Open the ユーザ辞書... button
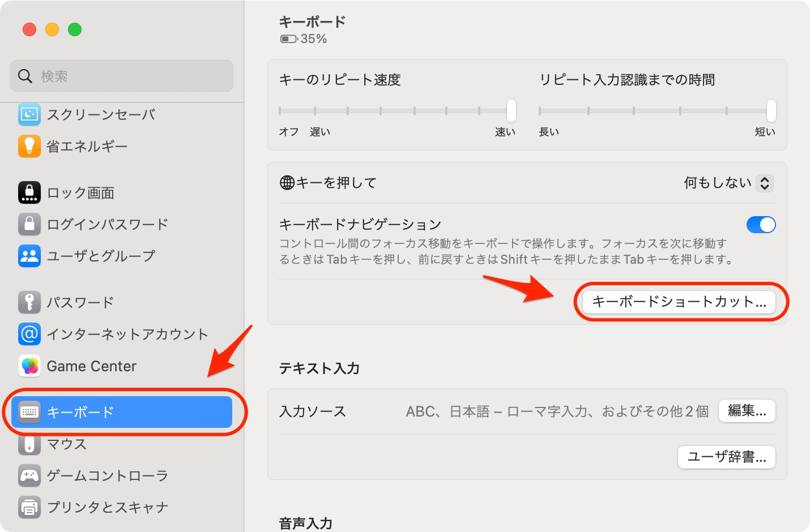 pyautogui.click(x=727, y=457)
